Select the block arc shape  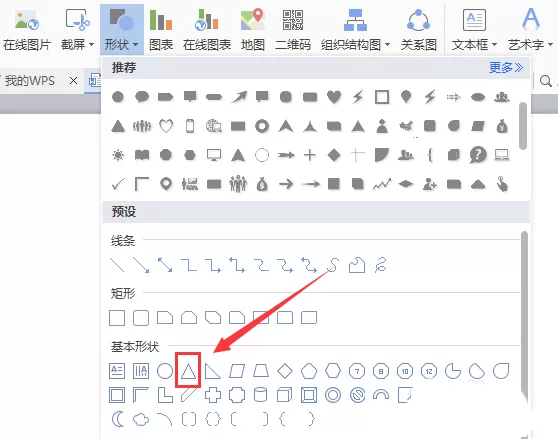[381, 395]
